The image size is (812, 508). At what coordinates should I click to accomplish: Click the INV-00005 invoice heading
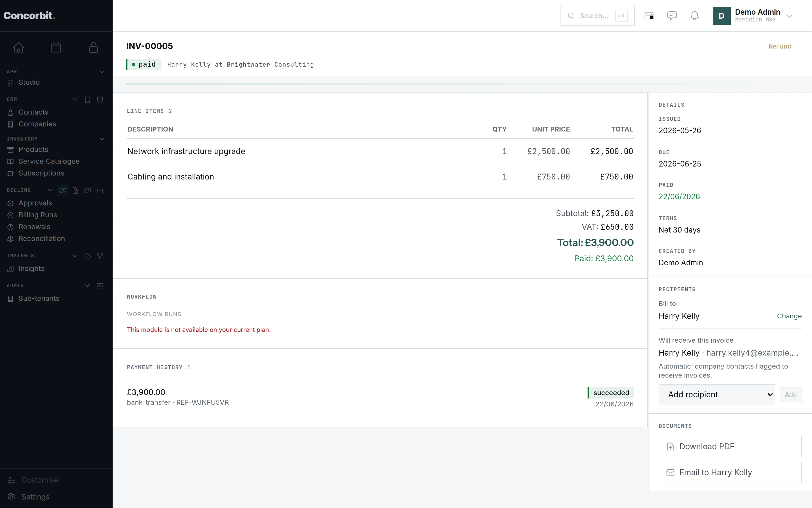(x=149, y=46)
